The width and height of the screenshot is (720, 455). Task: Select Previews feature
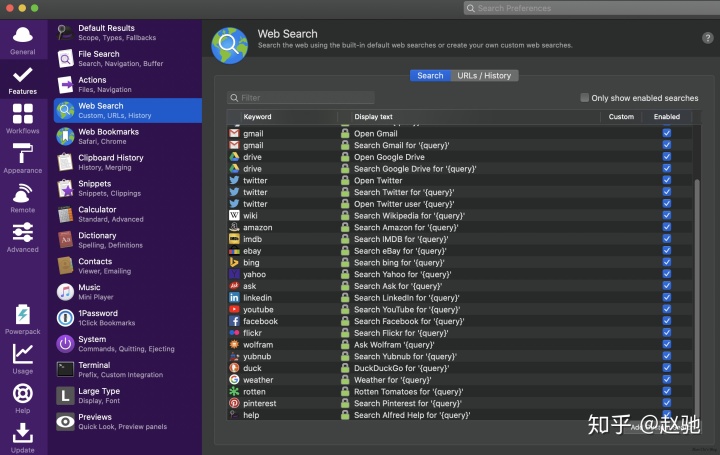click(x=128, y=421)
